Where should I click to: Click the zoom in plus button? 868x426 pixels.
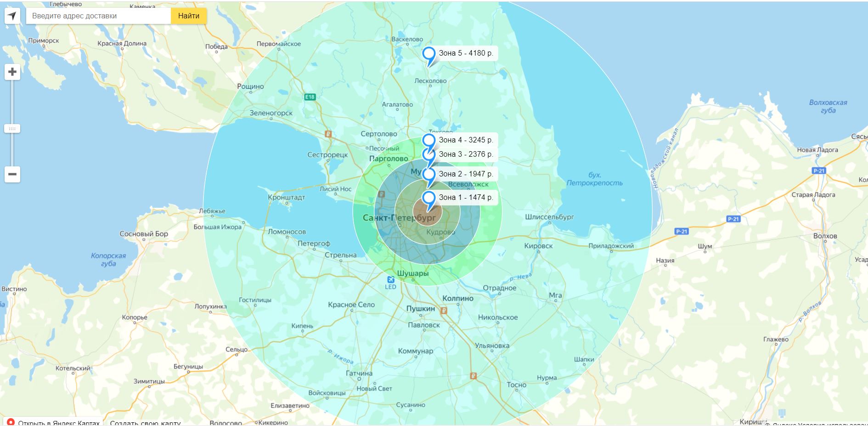coord(12,72)
